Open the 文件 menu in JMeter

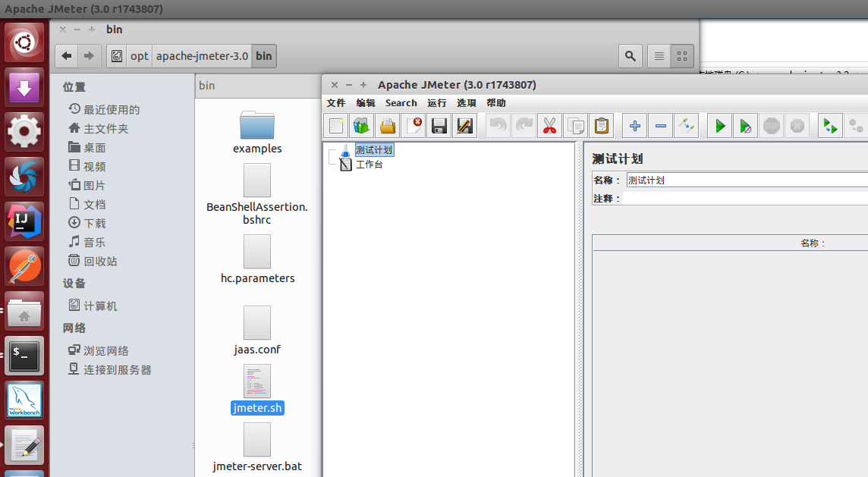[x=336, y=103]
